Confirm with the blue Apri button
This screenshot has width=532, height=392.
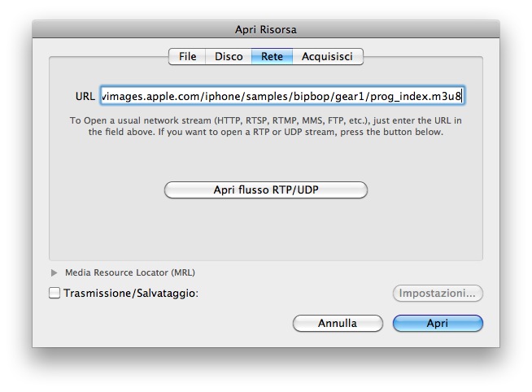438,324
